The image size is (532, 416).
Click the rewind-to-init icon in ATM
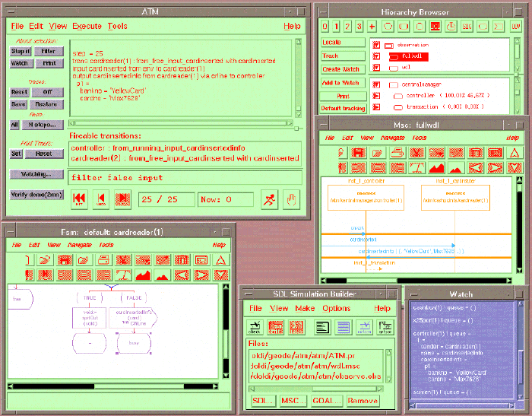tap(78, 199)
